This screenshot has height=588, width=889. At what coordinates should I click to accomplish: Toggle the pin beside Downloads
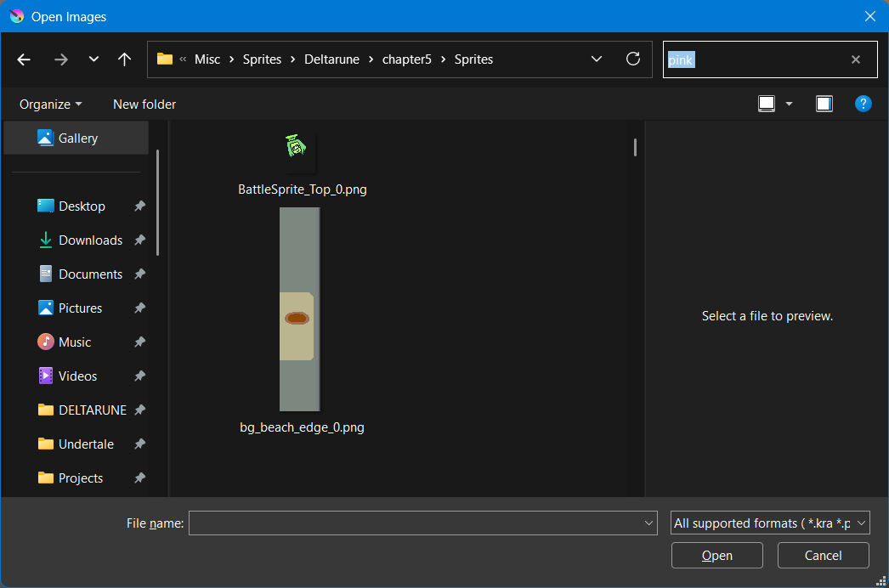(139, 240)
